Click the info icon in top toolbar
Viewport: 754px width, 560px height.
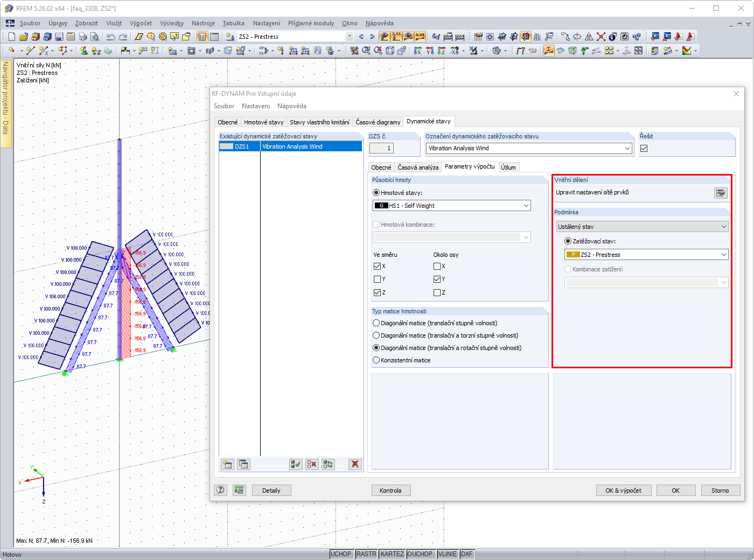pos(613,37)
